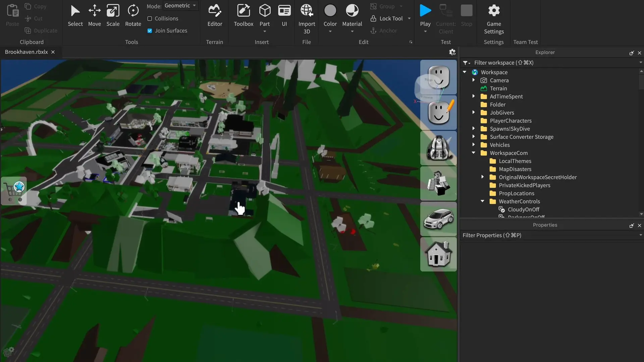644x362 pixels.
Task: Select PrivateKickedPlayers folder
Action: tap(524, 185)
